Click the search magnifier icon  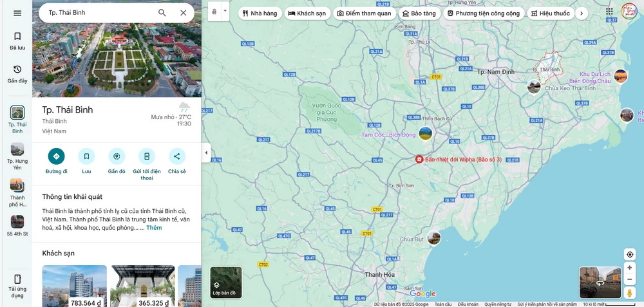[x=162, y=13]
